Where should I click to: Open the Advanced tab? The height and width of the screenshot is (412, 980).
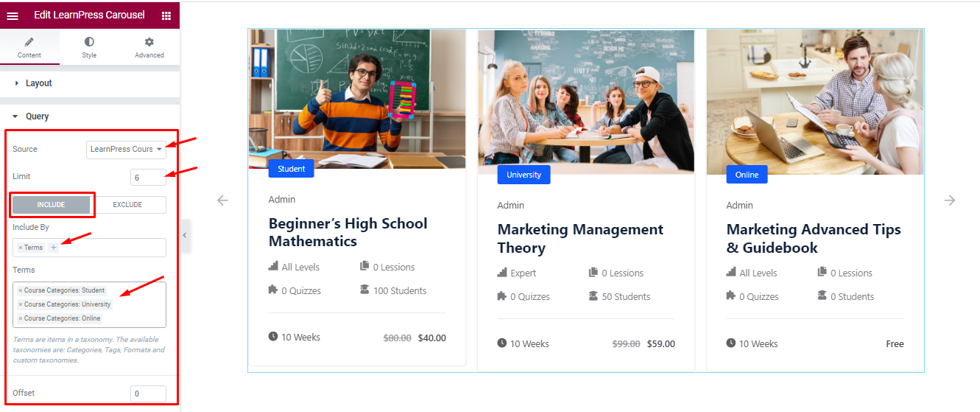click(x=149, y=47)
